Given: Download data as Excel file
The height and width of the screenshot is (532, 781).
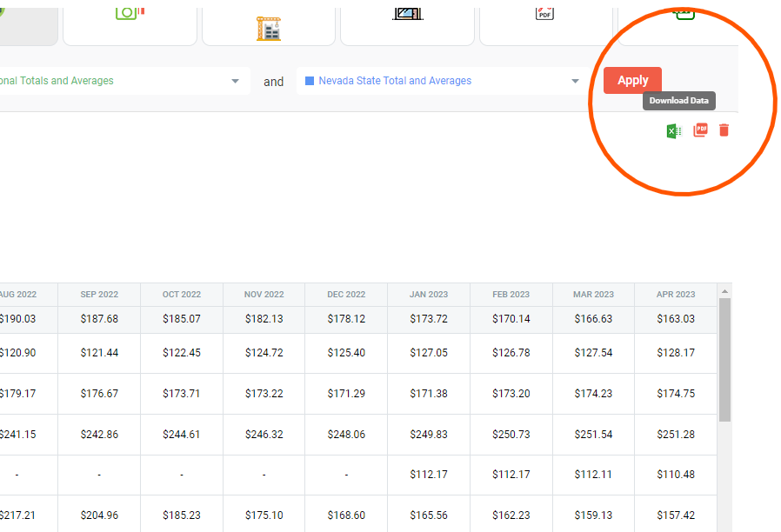Looking at the screenshot, I should (673, 131).
